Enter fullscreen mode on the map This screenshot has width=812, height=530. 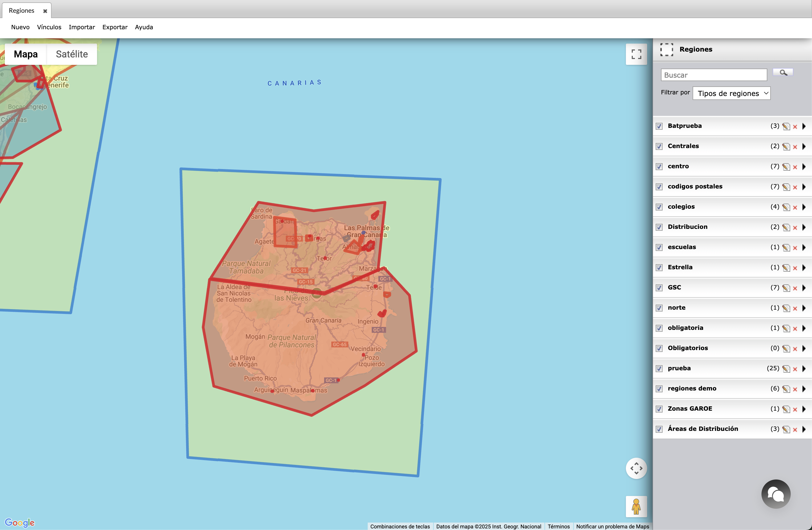tap(636, 54)
